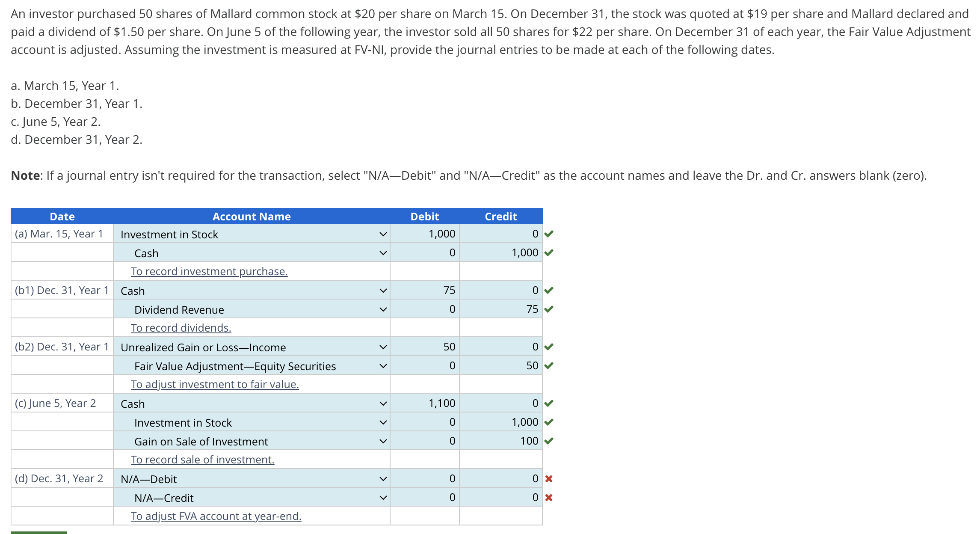Click green checkmark next to Gain on Sale row
This screenshot has width=980, height=534.
point(549,441)
